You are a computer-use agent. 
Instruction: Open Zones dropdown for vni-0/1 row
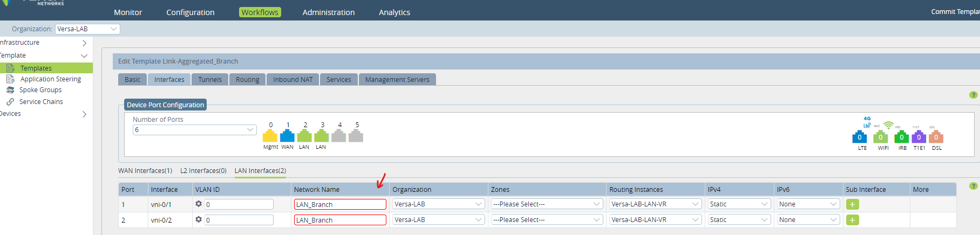(547, 204)
